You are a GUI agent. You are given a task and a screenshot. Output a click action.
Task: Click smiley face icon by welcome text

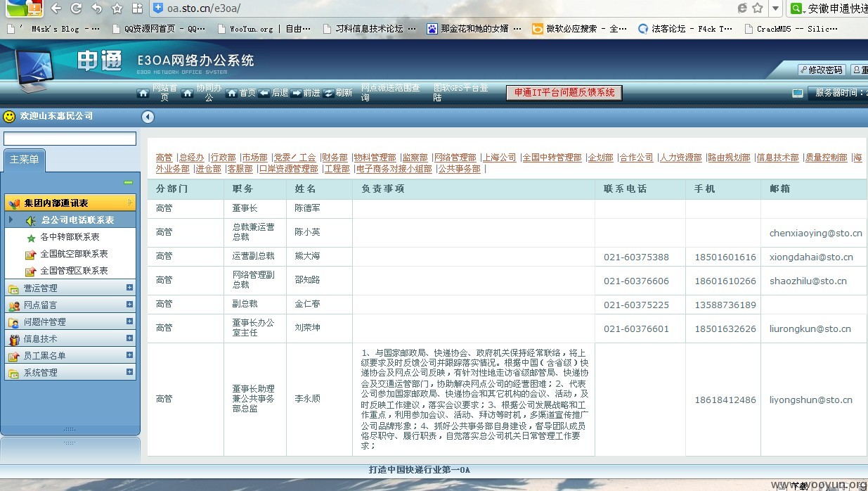9,116
